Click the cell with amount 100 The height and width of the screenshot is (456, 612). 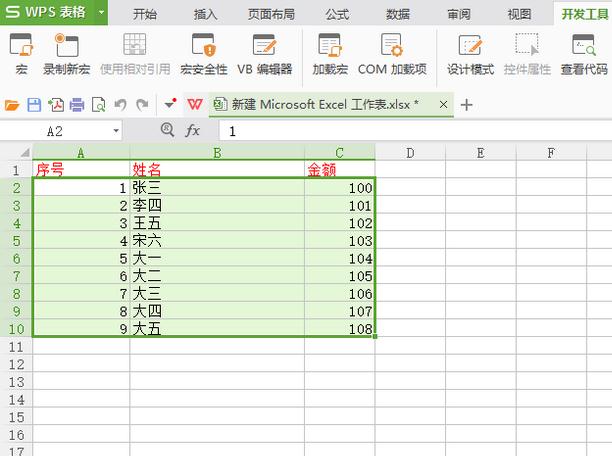(x=340, y=188)
